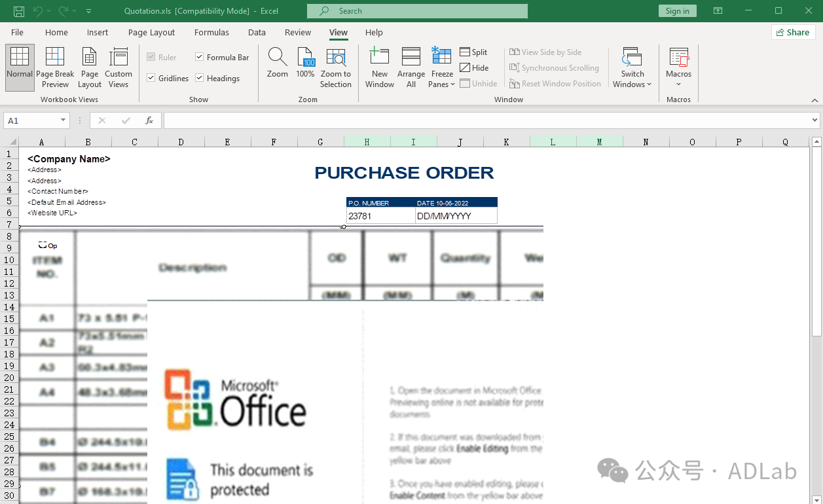The image size is (823, 504).
Task: Expand the Name Box dropdown arrow
Action: pyautogui.click(x=64, y=120)
